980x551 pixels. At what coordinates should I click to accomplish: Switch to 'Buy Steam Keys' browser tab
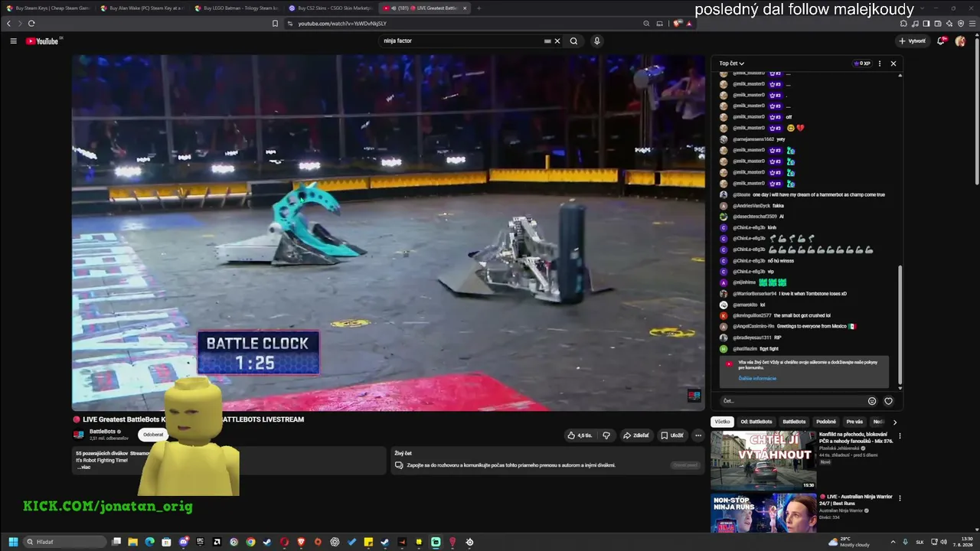(x=48, y=8)
